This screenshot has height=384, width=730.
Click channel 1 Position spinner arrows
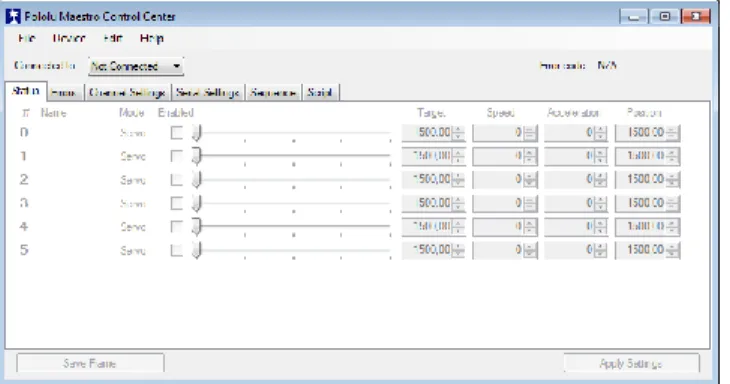(672, 156)
